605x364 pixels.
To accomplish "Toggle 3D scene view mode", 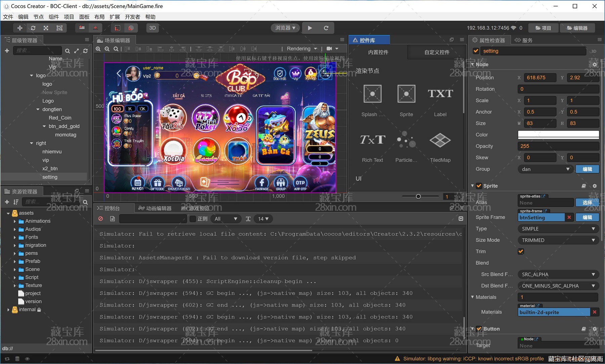I will (x=153, y=28).
